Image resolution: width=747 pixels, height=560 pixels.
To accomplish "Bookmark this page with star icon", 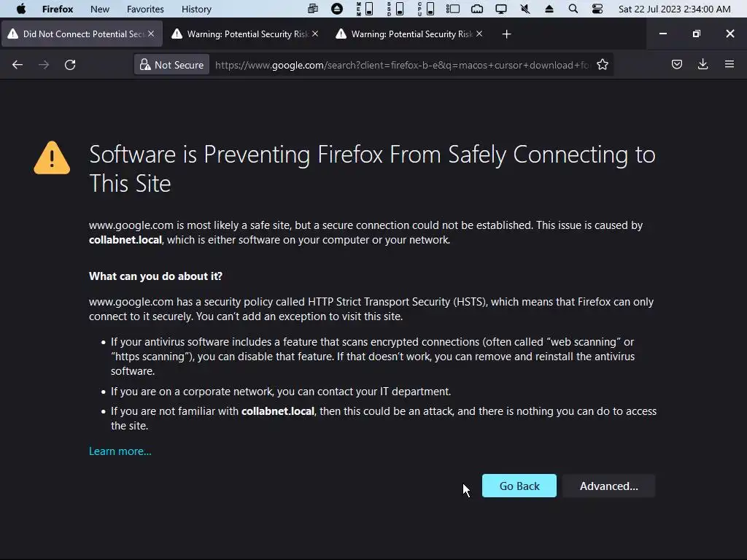I will coord(602,65).
